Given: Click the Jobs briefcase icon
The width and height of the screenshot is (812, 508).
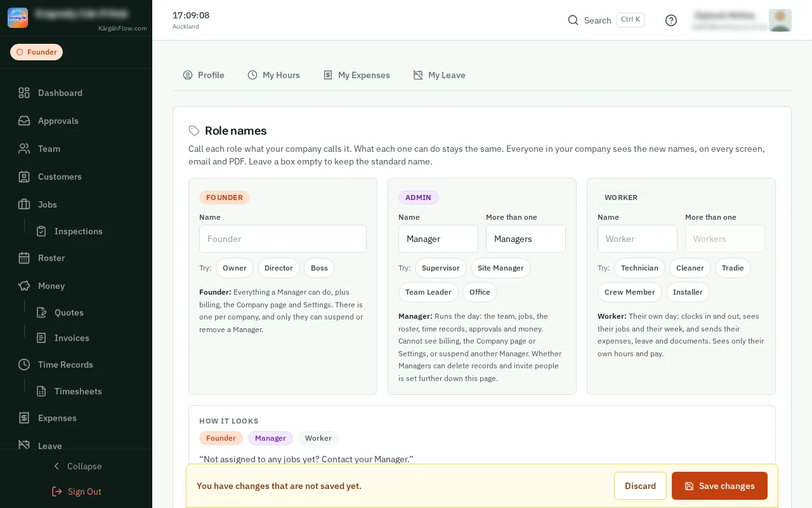Looking at the screenshot, I should pyautogui.click(x=24, y=204).
